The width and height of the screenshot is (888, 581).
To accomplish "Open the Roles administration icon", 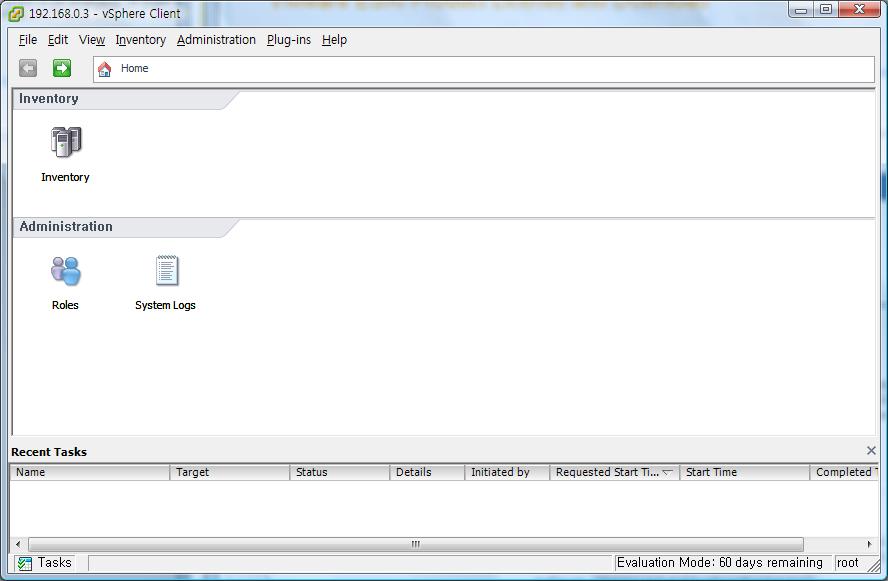I will click(x=66, y=271).
